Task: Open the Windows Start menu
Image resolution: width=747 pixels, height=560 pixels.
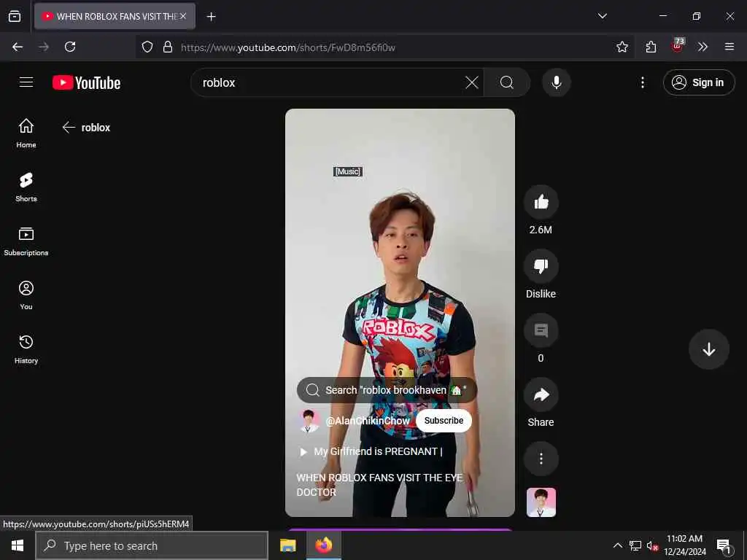Action: click(x=18, y=545)
